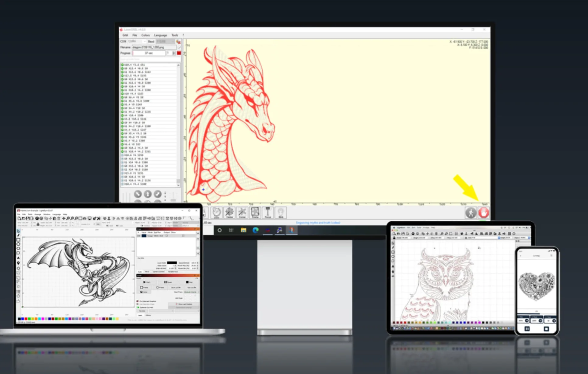The height and width of the screenshot is (374, 588).
Task: Click the red hand feed-hold button
Action: click(484, 213)
